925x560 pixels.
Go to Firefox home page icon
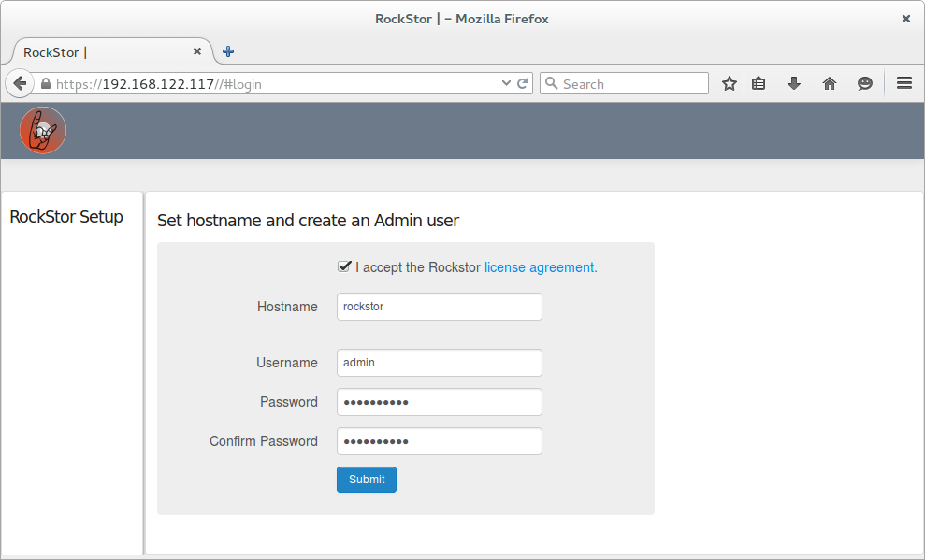(830, 84)
